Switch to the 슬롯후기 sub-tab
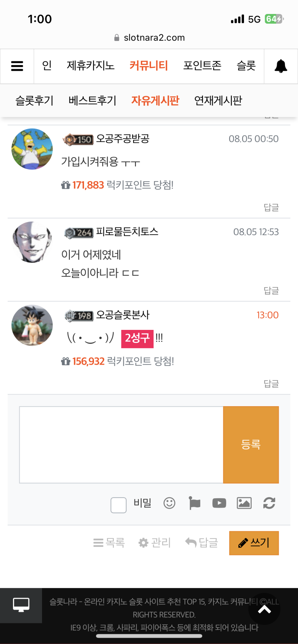 [34, 101]
